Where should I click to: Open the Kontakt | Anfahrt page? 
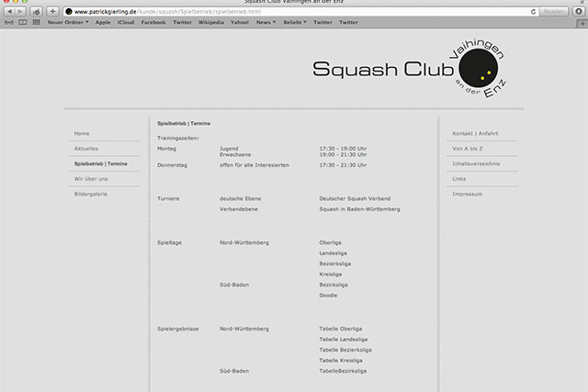(476, 133)
